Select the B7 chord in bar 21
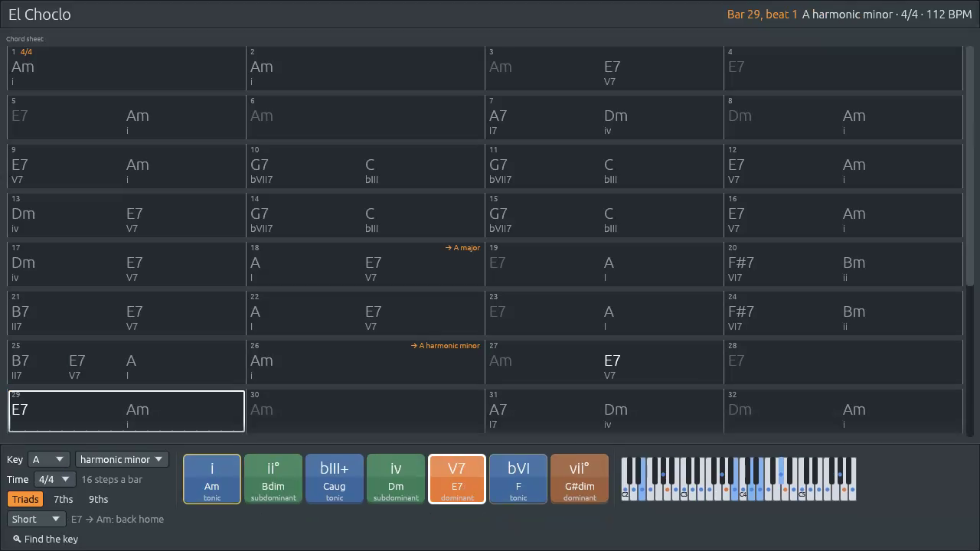Viewport: 980px width, 551px height. 21,311
